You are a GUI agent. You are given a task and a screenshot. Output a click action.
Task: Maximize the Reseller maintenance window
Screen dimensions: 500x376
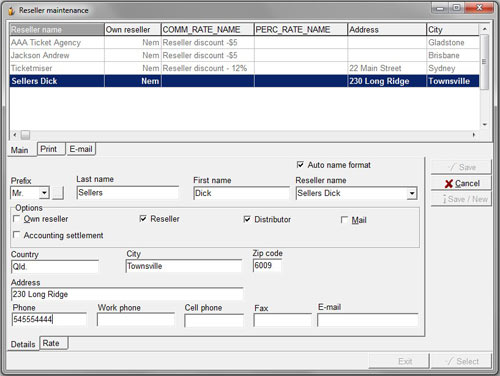pos(457,8)
